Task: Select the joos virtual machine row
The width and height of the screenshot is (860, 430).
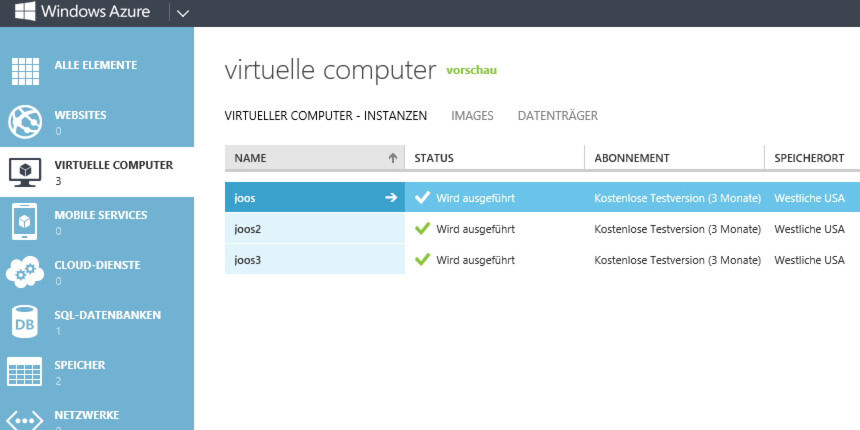Action: pyautogui.click(x=542, y=197)
